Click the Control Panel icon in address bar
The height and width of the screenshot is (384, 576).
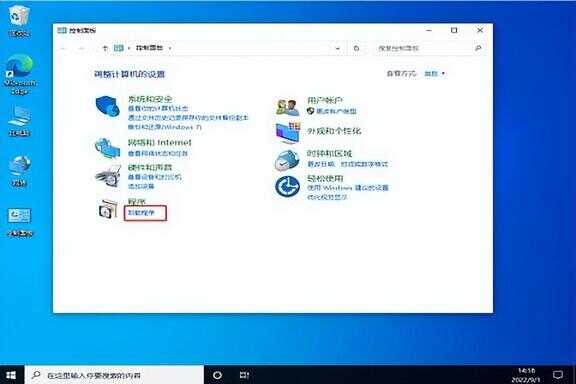119,48
